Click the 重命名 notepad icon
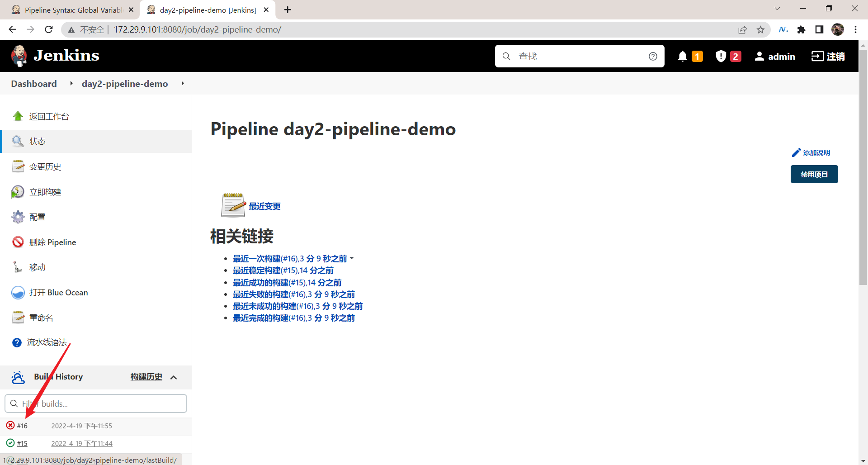This screenshot has width=868, height=465. coord(18,318)
